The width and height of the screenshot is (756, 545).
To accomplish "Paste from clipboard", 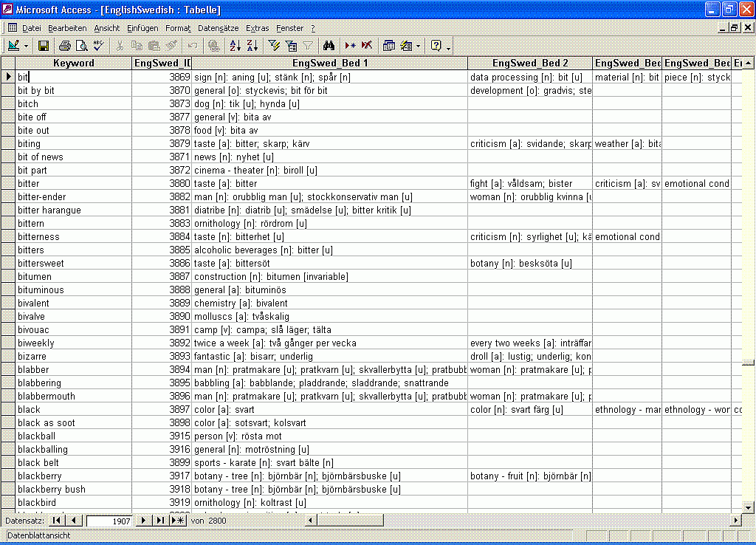I will [x=154, y=46].
